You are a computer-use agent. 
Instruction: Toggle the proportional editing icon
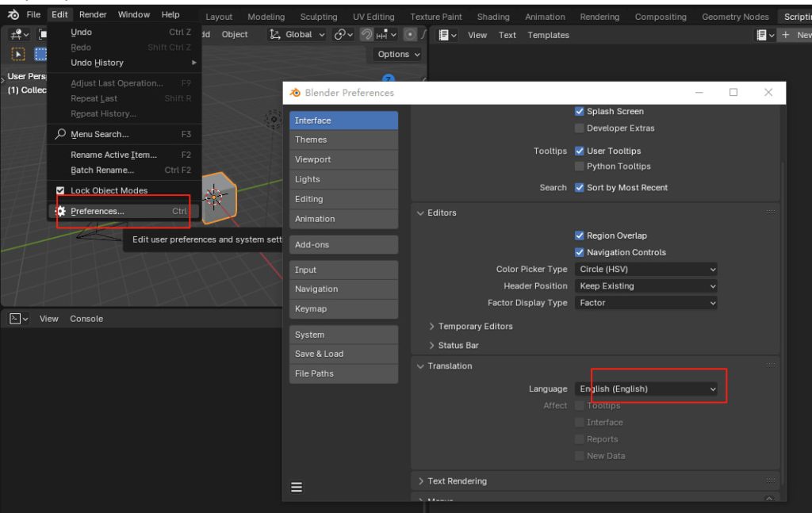click(410, 35)
